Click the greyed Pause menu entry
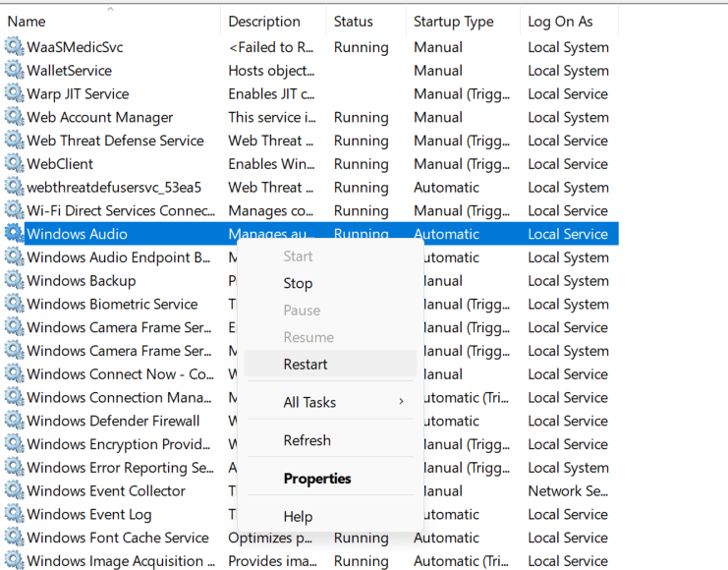 click(330, 311)
